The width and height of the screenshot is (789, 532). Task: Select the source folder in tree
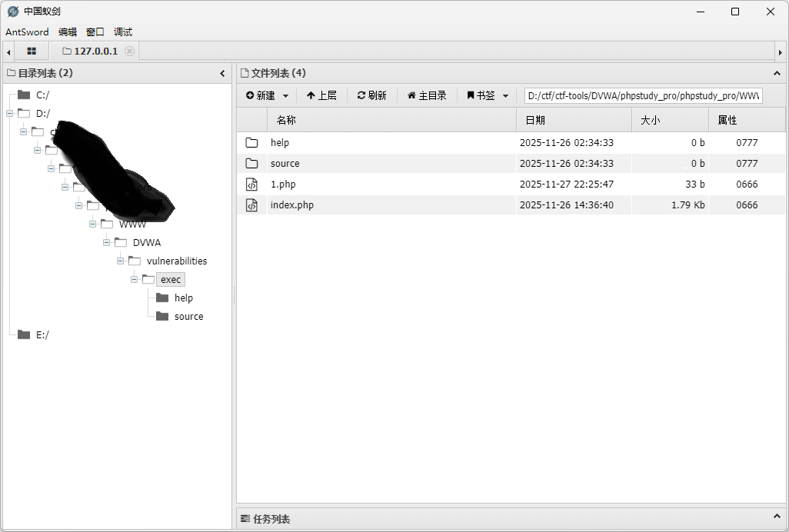tap(188, 316)
